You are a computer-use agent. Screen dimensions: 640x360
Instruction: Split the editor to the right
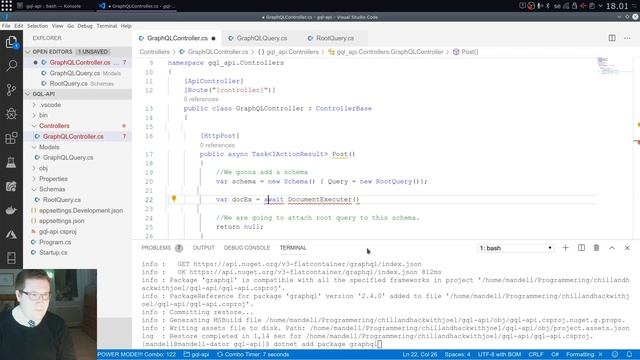point(612,38)
